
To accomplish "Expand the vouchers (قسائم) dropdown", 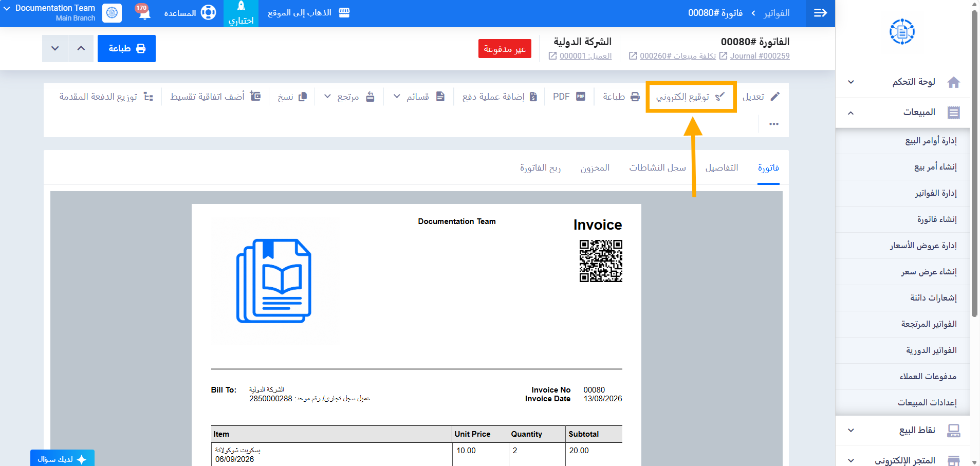I will click(x=397, y=96).
